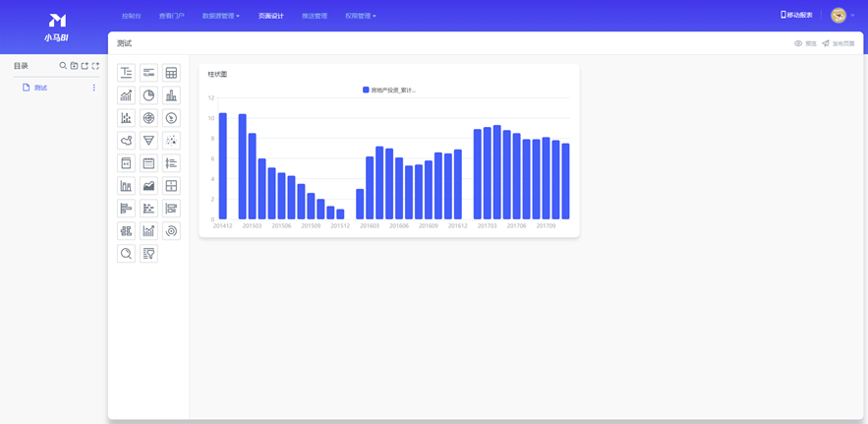Add a table component from palette
The height and width of the screenshot is (424, 868).
pos(171,73)
